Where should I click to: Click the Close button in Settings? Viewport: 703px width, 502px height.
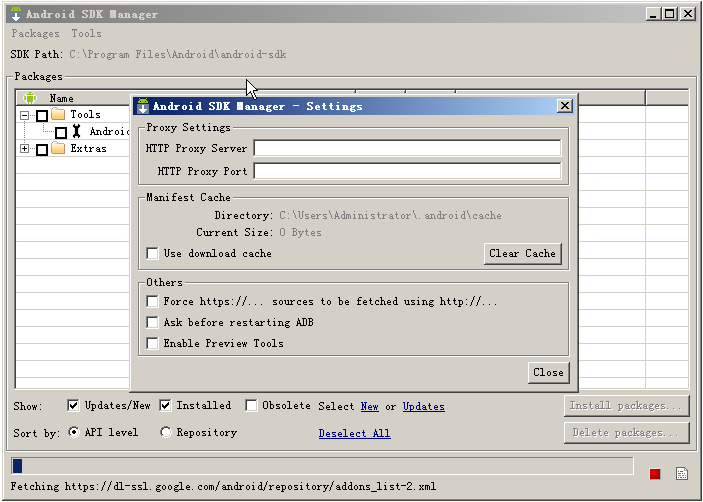(x=548, y=372)
